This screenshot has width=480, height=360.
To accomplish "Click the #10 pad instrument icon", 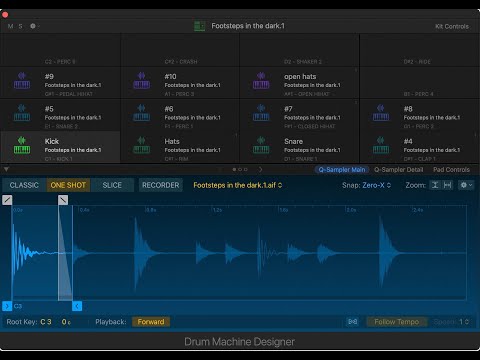I will tap(141, 80).
